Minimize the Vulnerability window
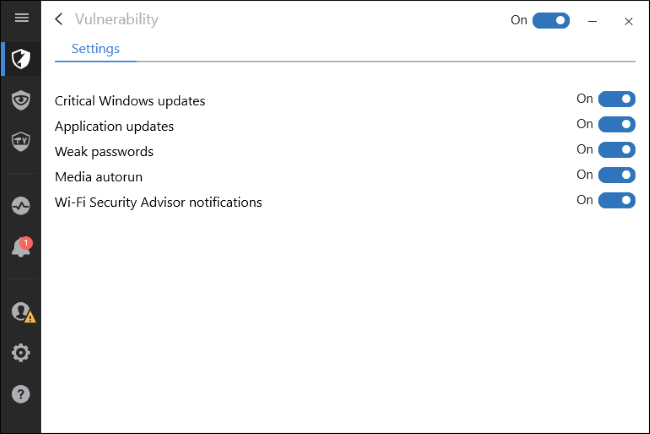 (x=593, y=20)
